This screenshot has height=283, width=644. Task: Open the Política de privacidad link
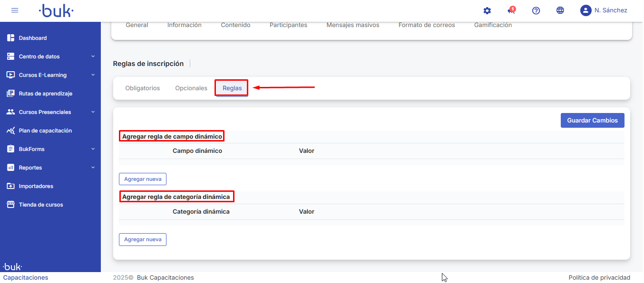point(599,278)
